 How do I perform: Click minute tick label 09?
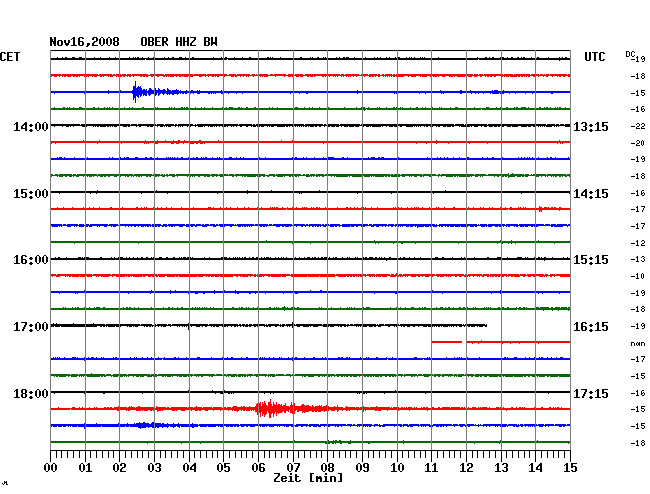[x=362, y=468]
